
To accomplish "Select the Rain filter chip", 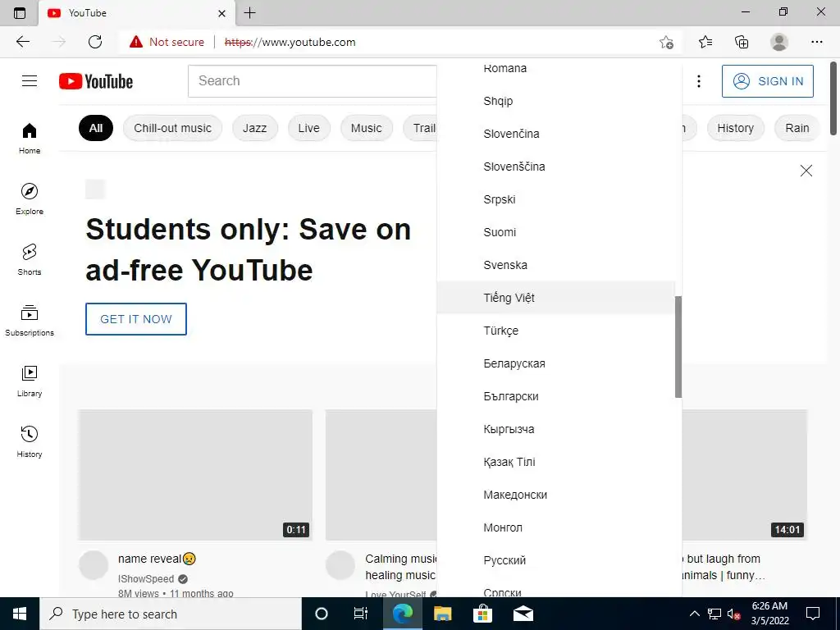I will (797, 128).
